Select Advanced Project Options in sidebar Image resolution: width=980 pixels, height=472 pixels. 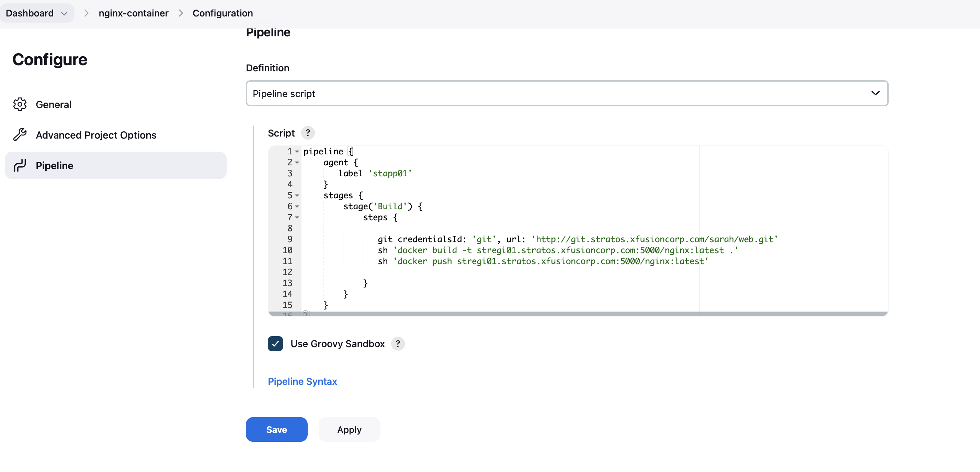coord(96,135)
